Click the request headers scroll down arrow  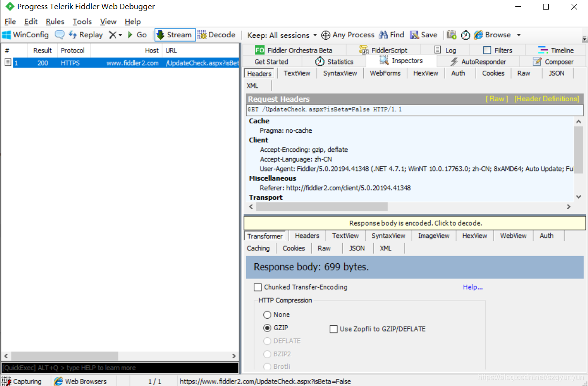pyautogui.click(x=578, y=197)
